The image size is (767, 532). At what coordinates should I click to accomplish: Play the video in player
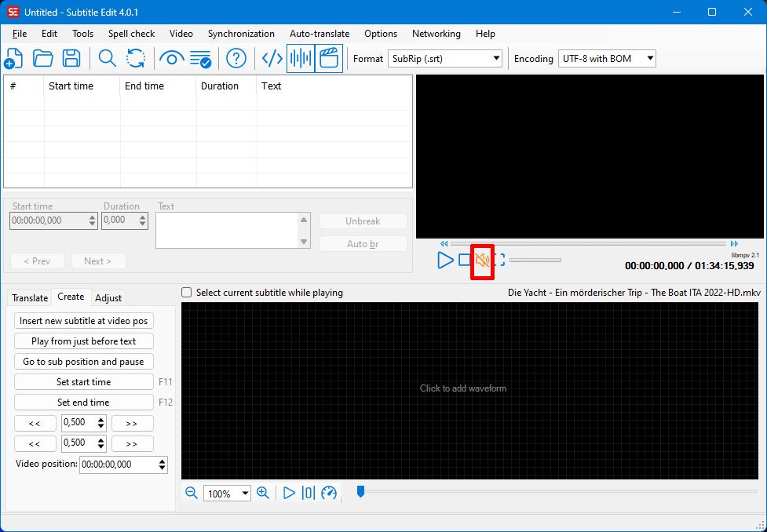pyautogui.click(x=445, y=261)
